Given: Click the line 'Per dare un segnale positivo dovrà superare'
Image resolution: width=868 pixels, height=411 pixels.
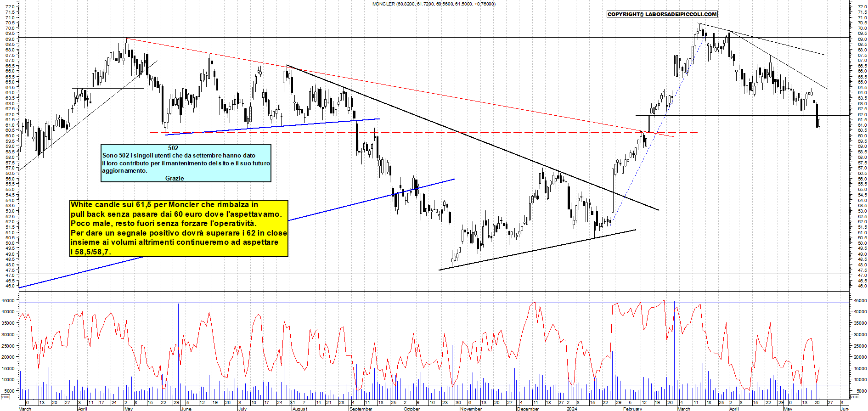Looking at the screenshot, I should tap(179, 233).
